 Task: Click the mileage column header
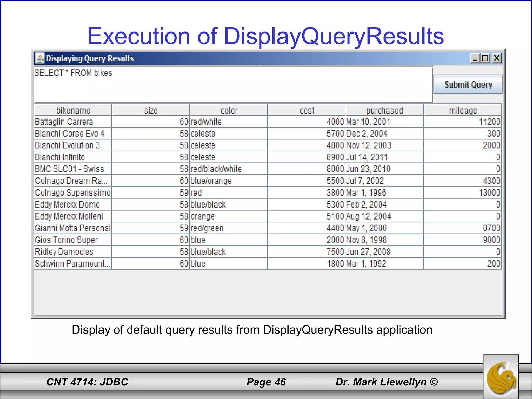coord(463,110)
